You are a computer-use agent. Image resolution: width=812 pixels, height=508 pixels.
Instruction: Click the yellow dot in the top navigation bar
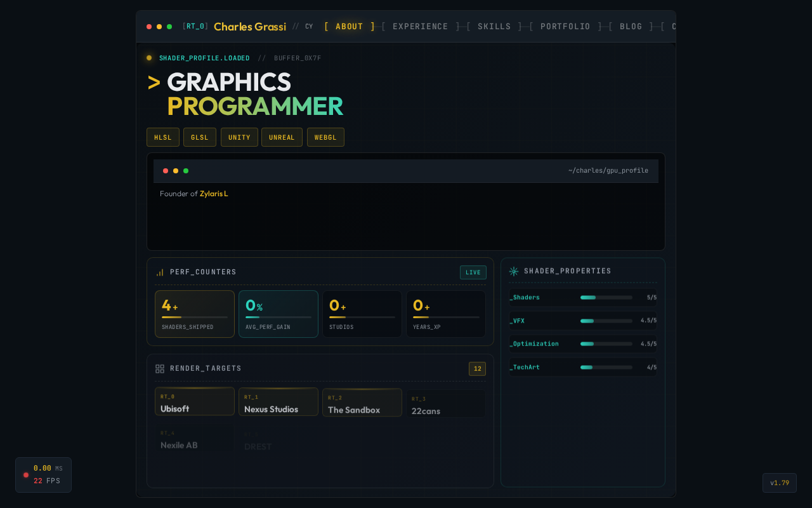coord(159,27)
